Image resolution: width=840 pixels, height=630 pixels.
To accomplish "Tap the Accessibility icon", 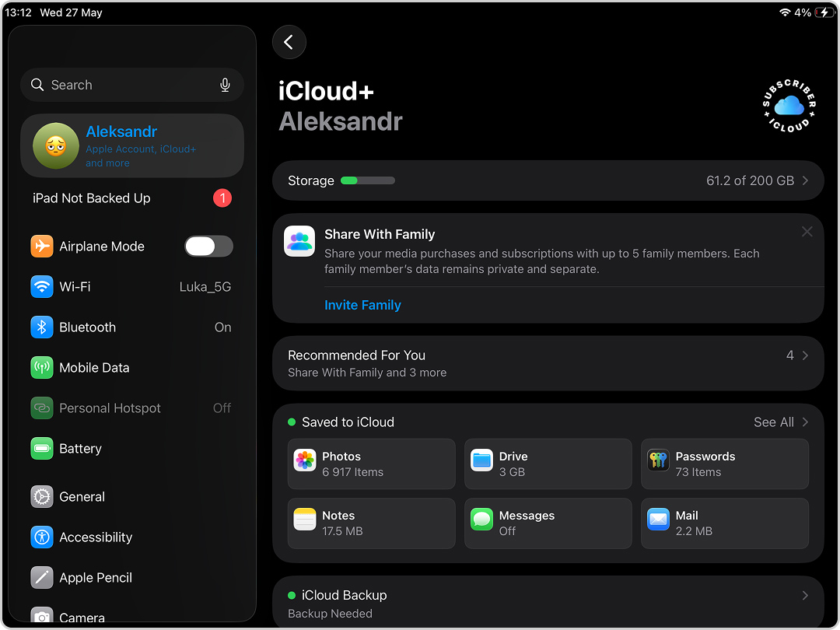I will [42, 537].
